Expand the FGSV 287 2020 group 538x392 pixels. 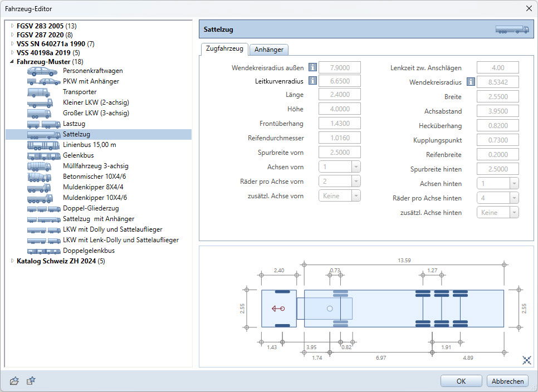point(12,35)
